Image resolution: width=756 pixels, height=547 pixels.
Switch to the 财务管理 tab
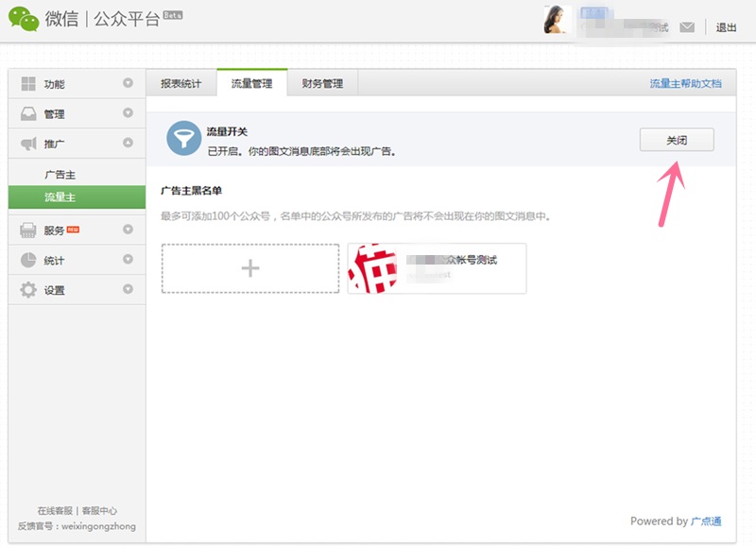322,83
